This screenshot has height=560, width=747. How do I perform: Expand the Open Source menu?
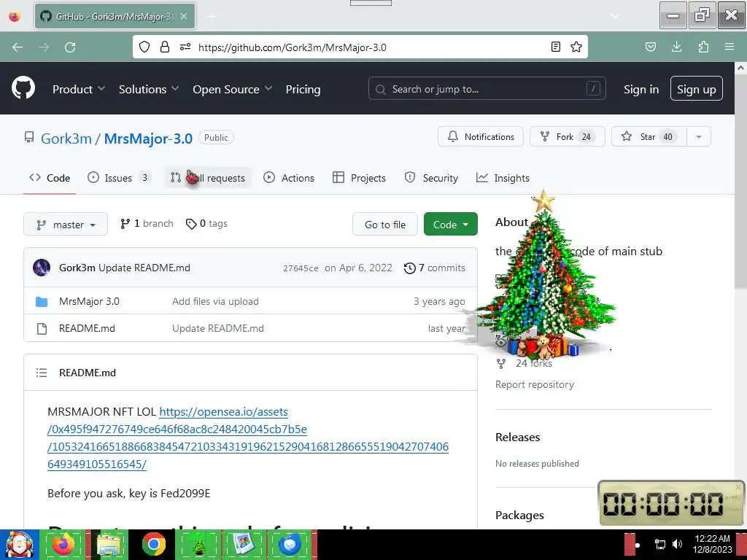[233, 89]
